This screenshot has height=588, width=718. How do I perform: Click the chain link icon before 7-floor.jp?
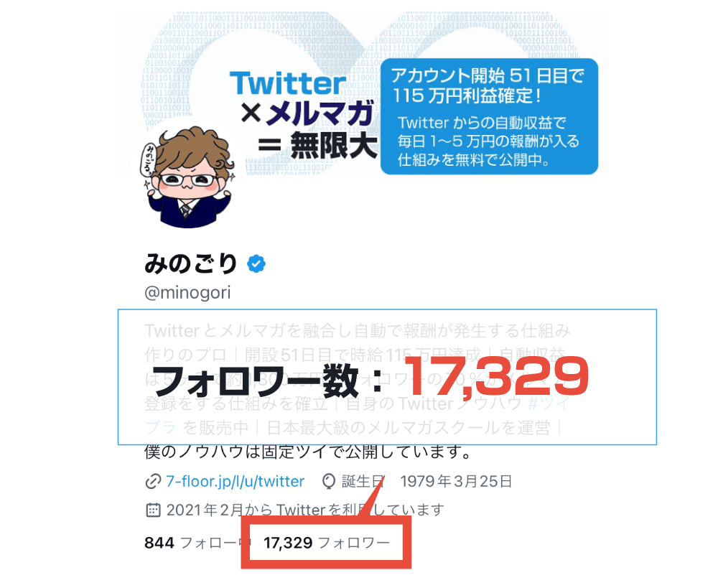(152, 481)
